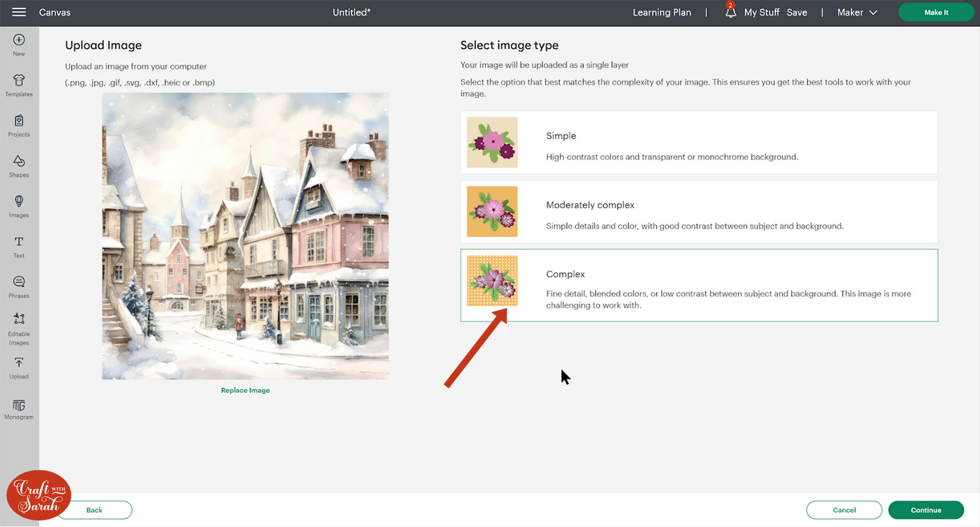Image resolution: width=980 pixels, height=527 pixels.
Task: Open Templates from the sidebar
Action: point(19,81)
